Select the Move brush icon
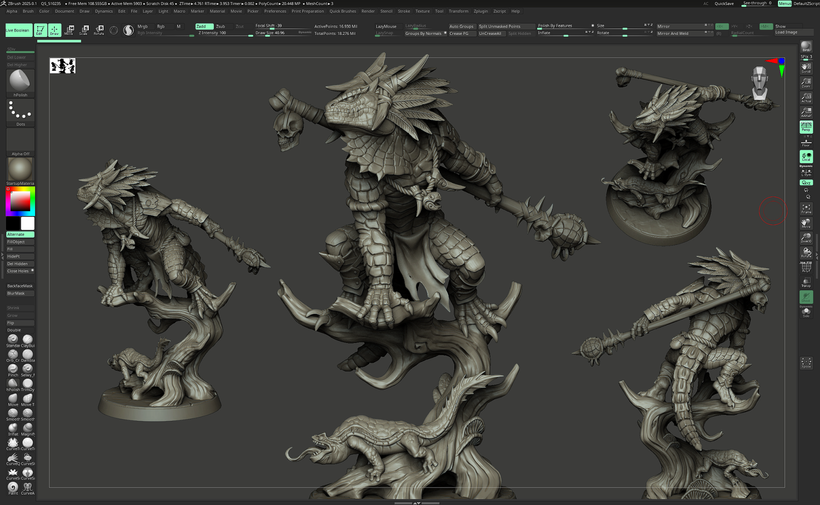820x505 pixels. click(13, 399)
